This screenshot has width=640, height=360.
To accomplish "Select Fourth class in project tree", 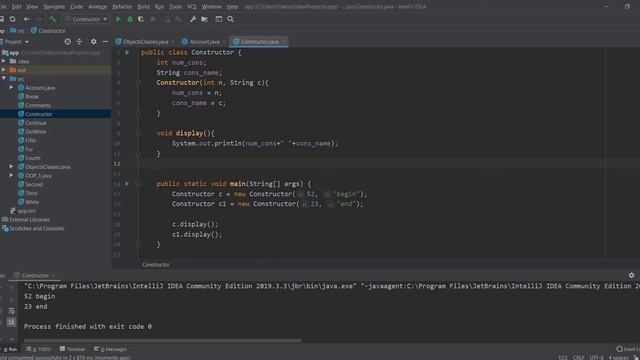I will [x=33, y=158].
